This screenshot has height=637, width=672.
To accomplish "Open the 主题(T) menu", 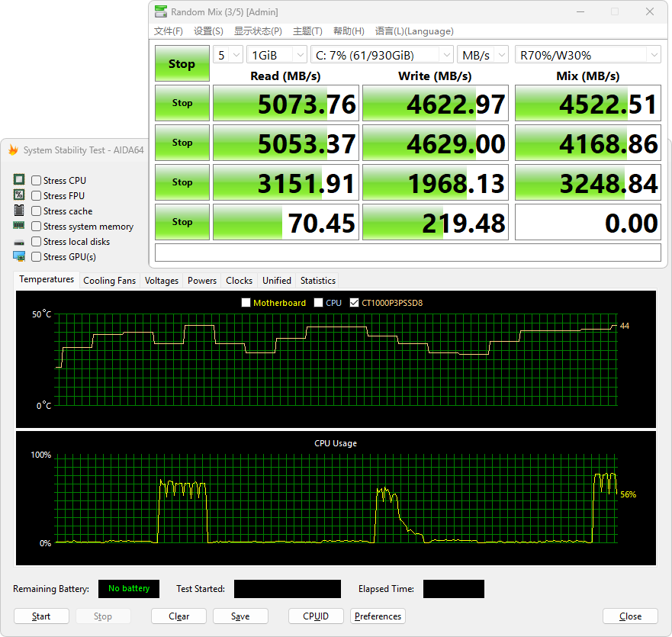I will pyautogui.click(x=307, y=31).
